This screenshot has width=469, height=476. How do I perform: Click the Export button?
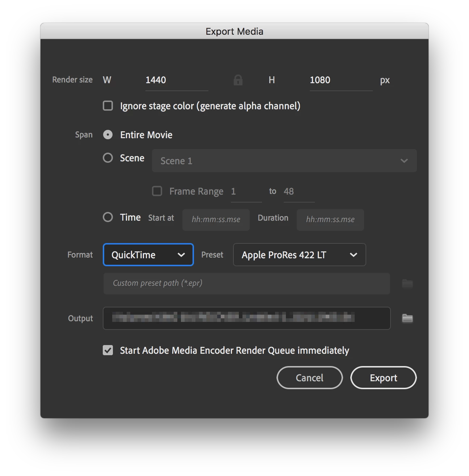pyautogui.click(x=384, y=378)
